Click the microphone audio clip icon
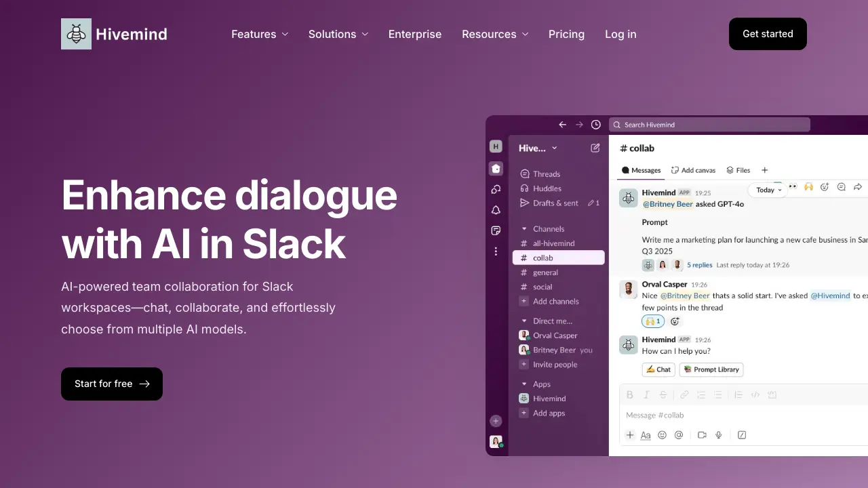This screenshot has width=868, height=488. click(x=719, y=435)
